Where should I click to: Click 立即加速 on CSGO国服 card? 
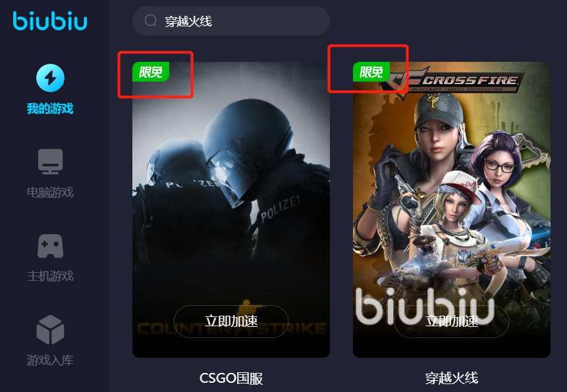tap(231, 321)
